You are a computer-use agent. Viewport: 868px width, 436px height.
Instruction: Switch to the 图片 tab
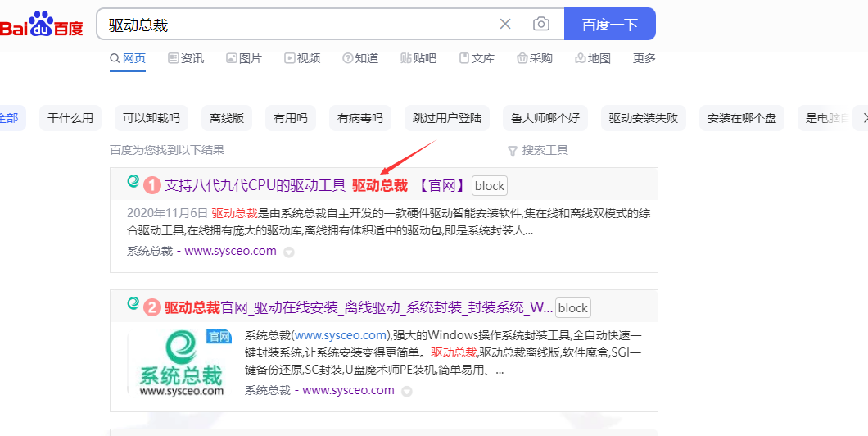click(x=244, y=58)
